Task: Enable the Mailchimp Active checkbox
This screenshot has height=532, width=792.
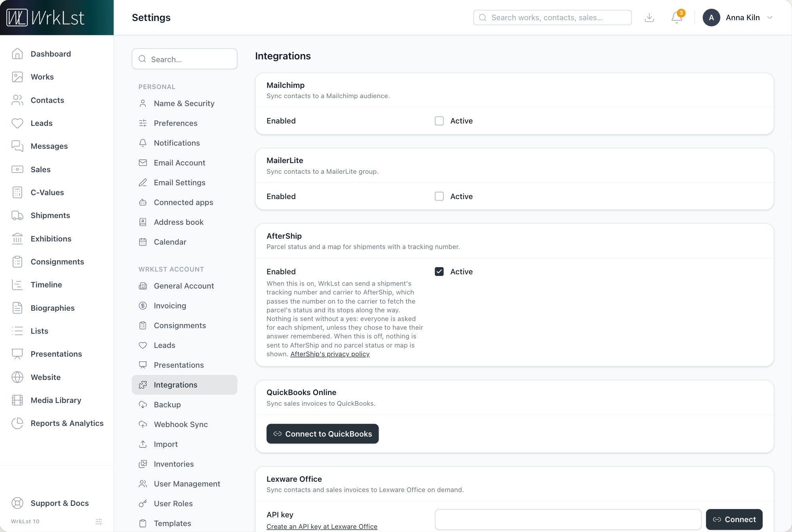Action: tap(439, 121)
